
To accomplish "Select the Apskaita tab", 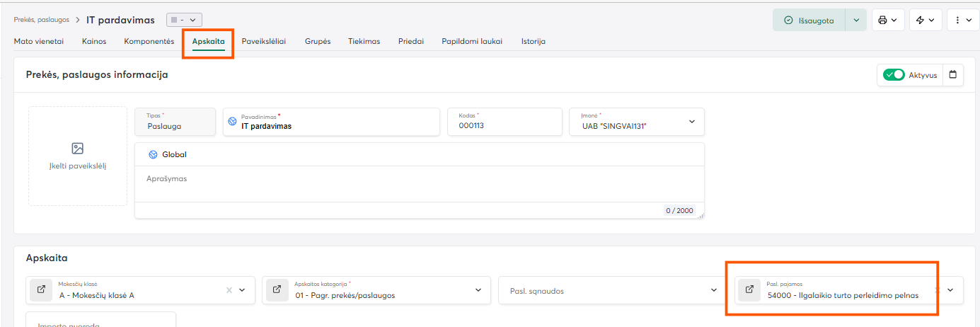I will click(x=208, y=41).
